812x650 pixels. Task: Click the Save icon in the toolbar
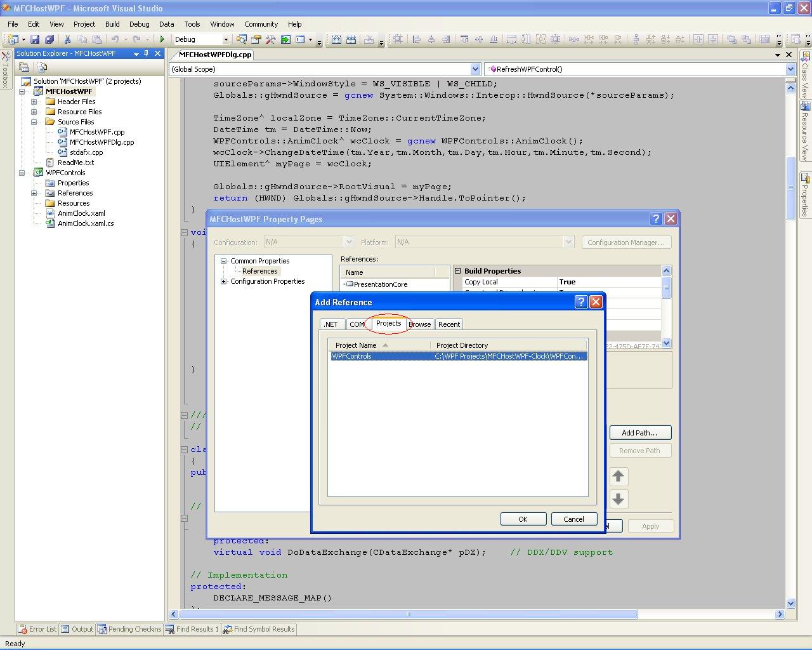point(35,39)
